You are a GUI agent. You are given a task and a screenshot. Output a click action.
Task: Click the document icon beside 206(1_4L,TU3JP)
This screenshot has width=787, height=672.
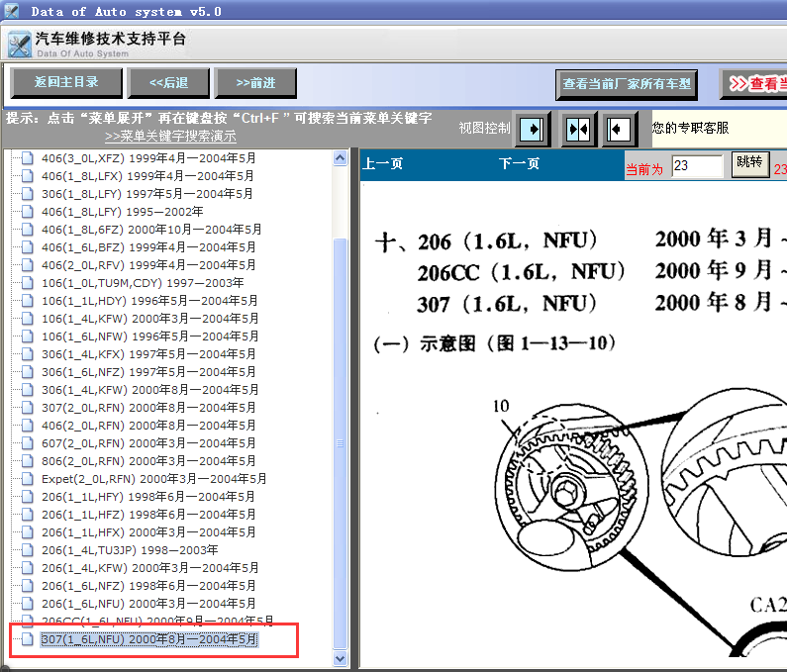coord(27,550)
